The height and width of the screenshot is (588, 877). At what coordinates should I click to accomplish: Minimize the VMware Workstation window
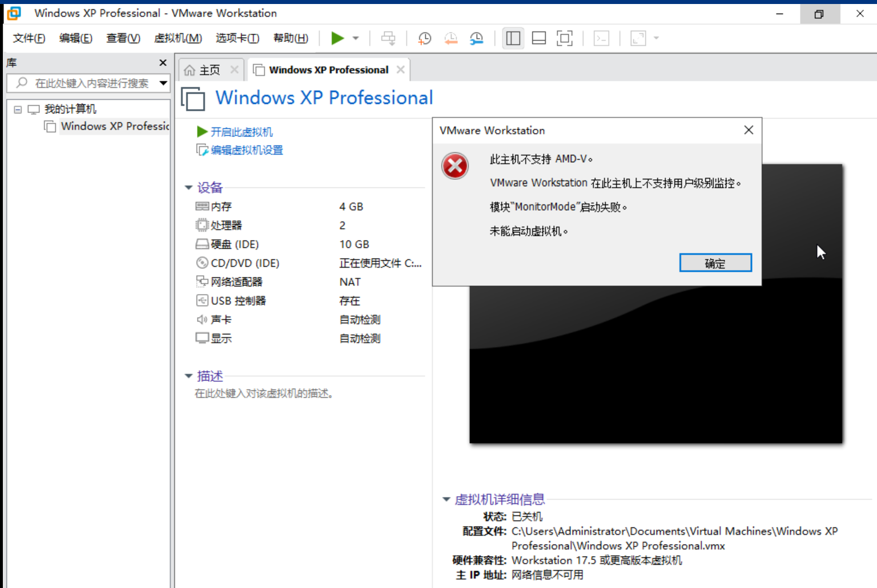point(779,14)
